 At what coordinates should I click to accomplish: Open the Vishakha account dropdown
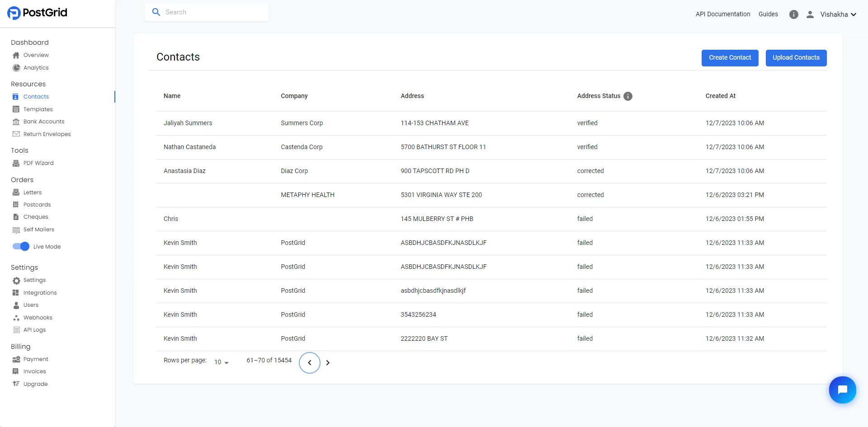pyautogui.click(x=838, y=14)
